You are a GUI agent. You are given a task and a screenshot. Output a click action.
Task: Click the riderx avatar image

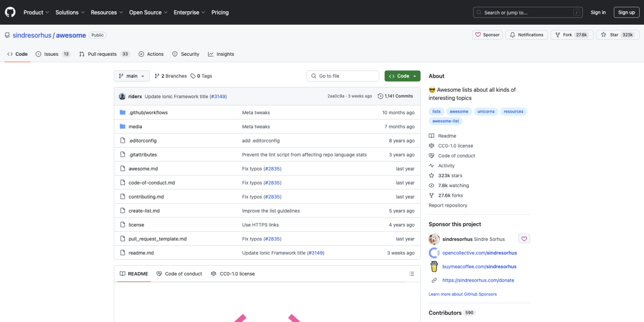pos(122,97)
